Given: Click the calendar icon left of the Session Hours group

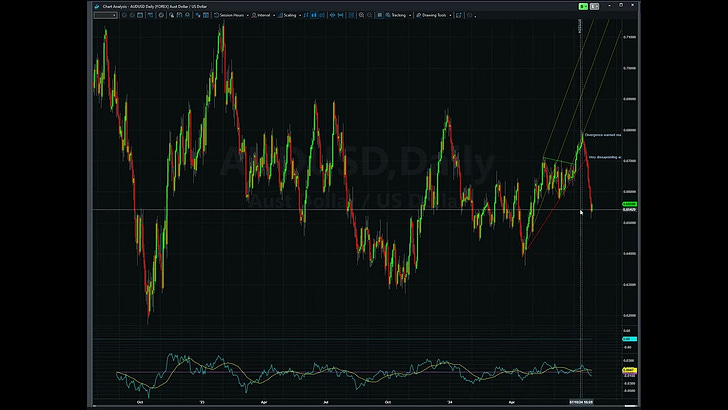Looking at the screenshot, I should click(x=206, y=15).
